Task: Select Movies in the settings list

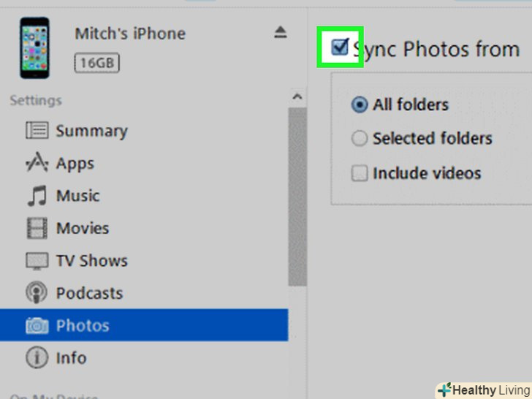Action: pos(144,228)
